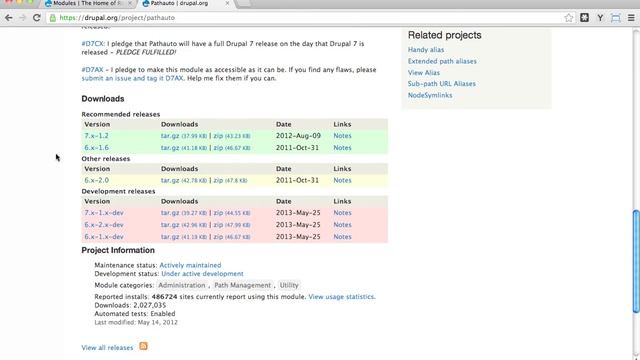Download tar.gz for 7.x-1.x-dev
The image size is (640, 360).
point(170,213)
